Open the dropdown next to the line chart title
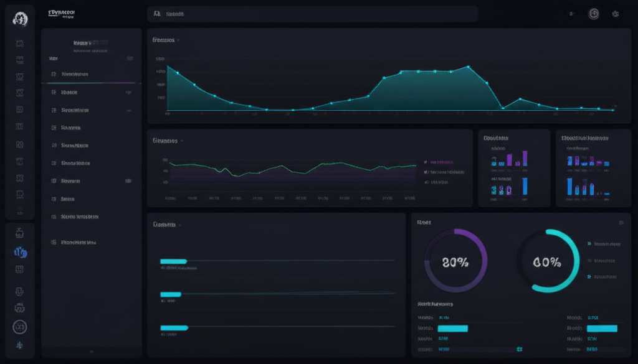 [x=181, y=141]
